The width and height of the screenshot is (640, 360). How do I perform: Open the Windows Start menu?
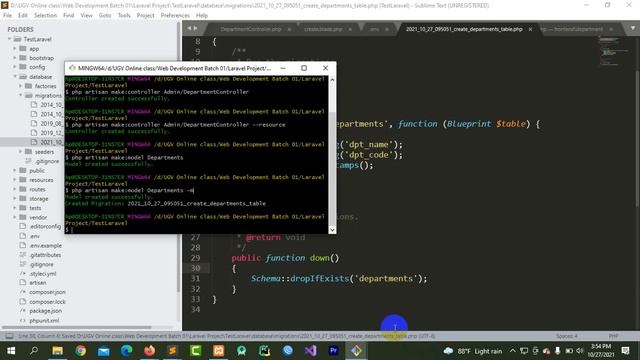(x=11, y=351)
